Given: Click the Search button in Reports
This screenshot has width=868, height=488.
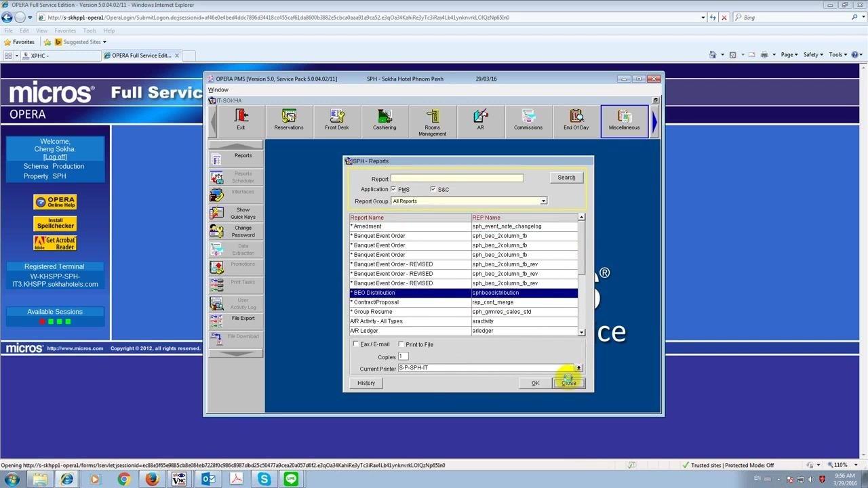Looking at the screenshot, I should coord(566,178).
